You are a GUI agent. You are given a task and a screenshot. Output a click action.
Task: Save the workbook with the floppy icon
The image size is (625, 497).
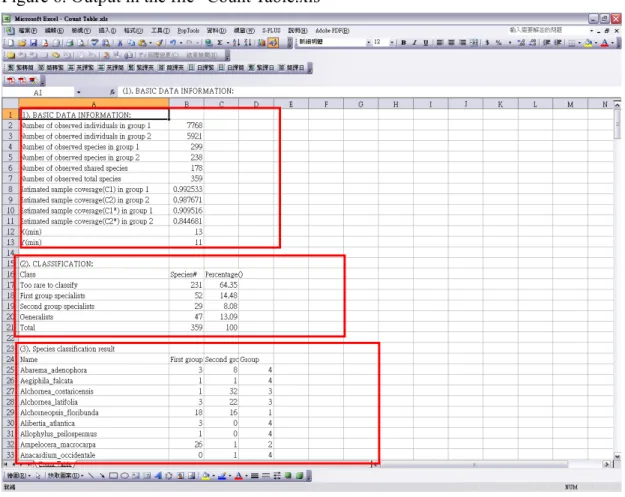click(33, 43)
